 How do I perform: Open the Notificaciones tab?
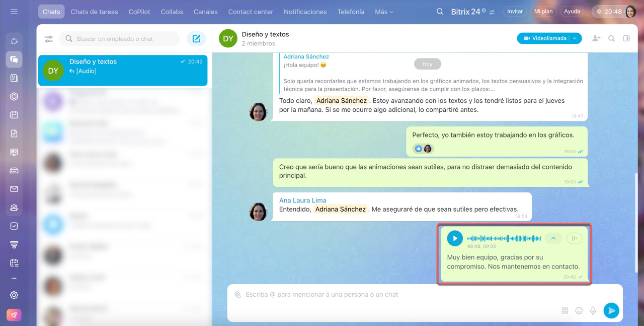click(x=305, y=12)
